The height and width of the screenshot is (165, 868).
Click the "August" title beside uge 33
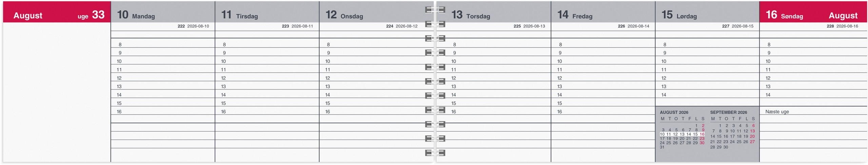(x=28, y=16)
